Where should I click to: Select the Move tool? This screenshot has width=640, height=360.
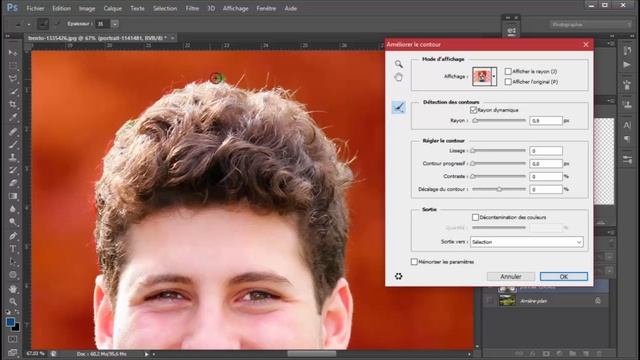(x=13, y=53)
